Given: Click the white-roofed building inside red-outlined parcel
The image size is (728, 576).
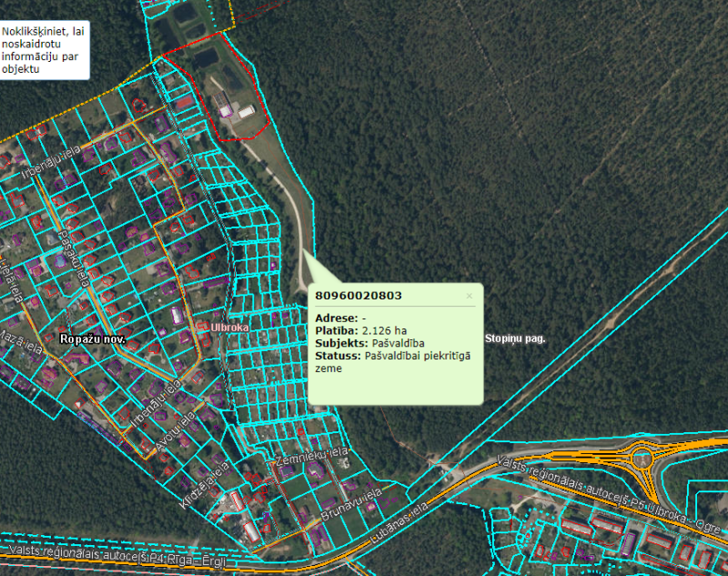Looking at the screenshot, I should [246, 112].
